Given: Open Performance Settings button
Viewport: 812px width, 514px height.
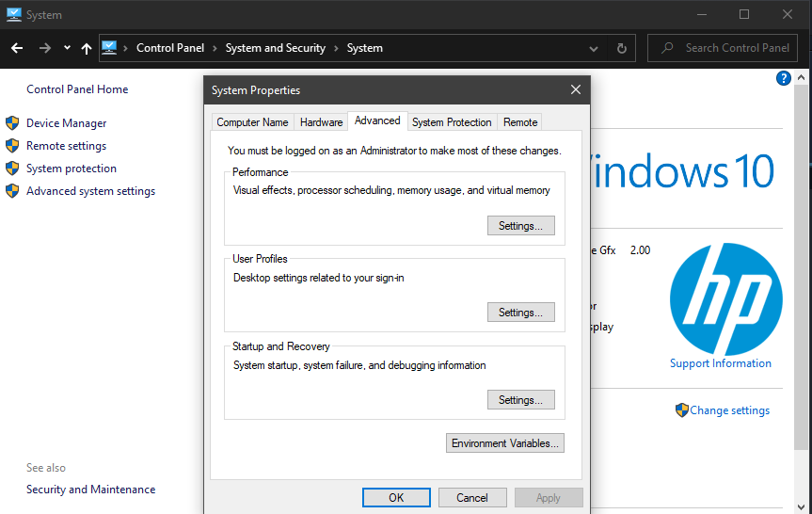Looking at the screenshot, I should coord(520,226).
